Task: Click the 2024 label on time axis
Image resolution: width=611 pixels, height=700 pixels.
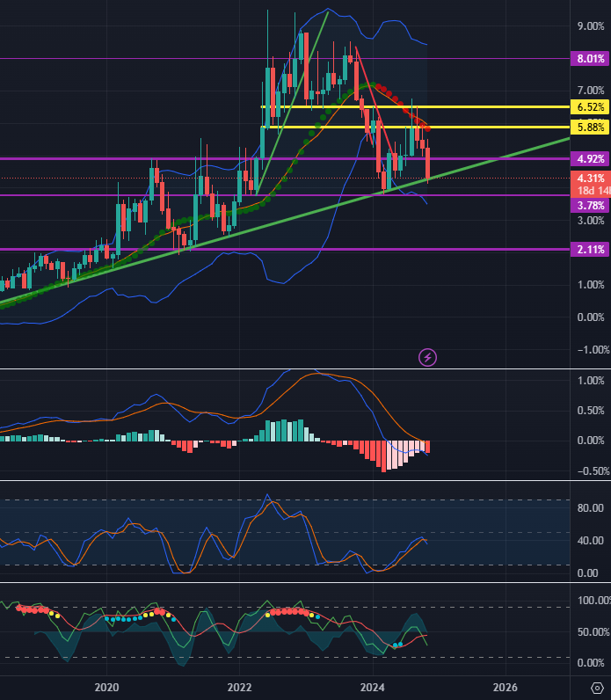Action: point(373,687)
